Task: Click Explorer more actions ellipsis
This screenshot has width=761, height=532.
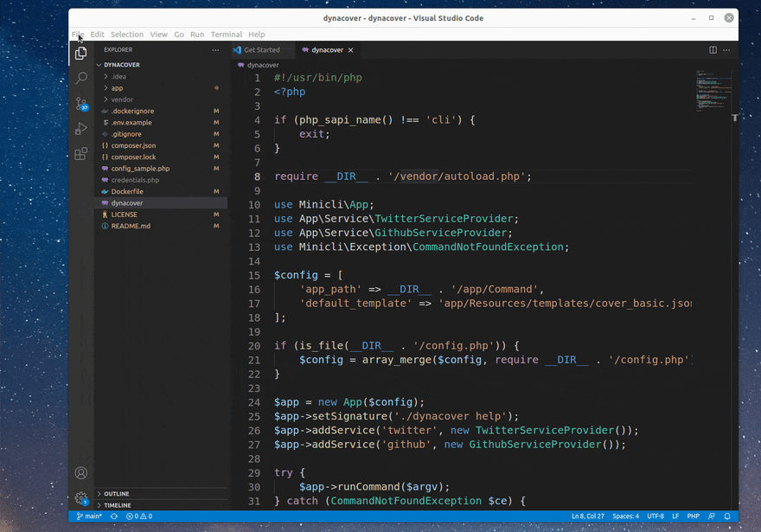Action: coord(215,50)
